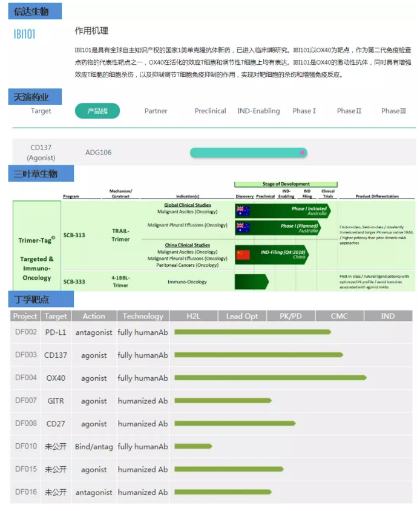The width and height of the screenshot is (420, 511).
Task: Click the 信达生物 section header
Action: pyautogui.click(x=31, y=12)
